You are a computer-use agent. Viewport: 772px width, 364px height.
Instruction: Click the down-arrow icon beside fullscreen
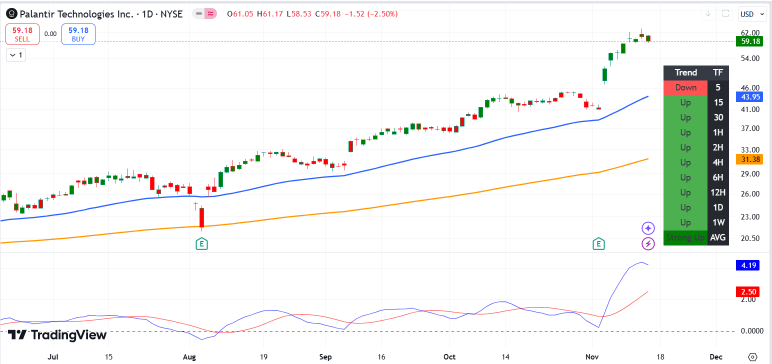coord(708,14)
